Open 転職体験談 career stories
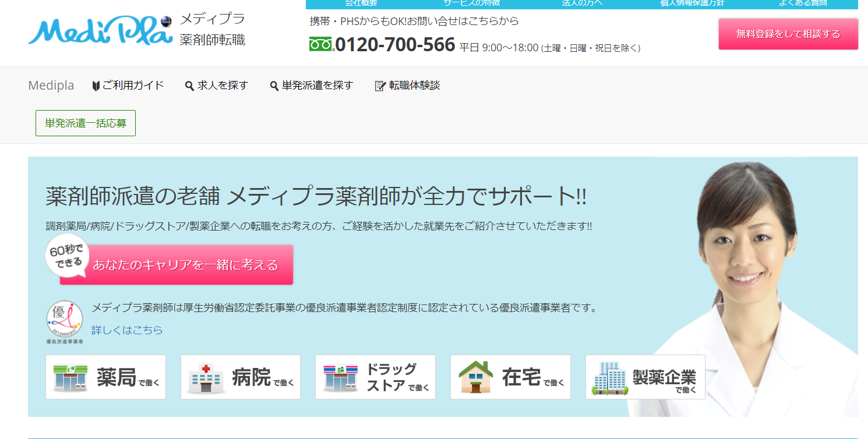The image size is (868, 439). click(408, 86)
